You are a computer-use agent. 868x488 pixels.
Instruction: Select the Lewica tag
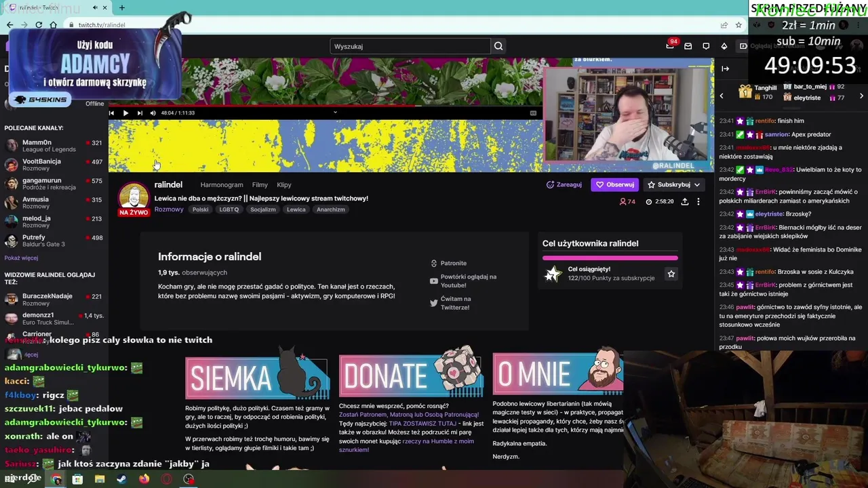tap(296, 209)
